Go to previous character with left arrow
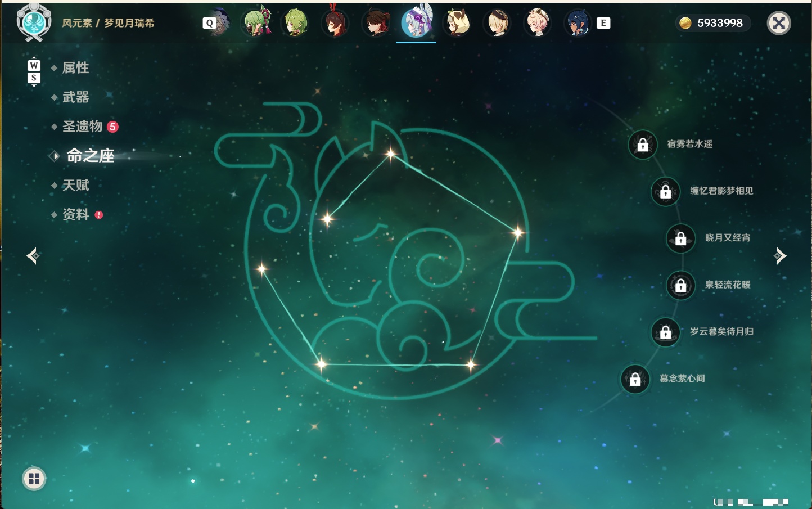The height and width of the screenshot is (509, 812). [33, 256]
